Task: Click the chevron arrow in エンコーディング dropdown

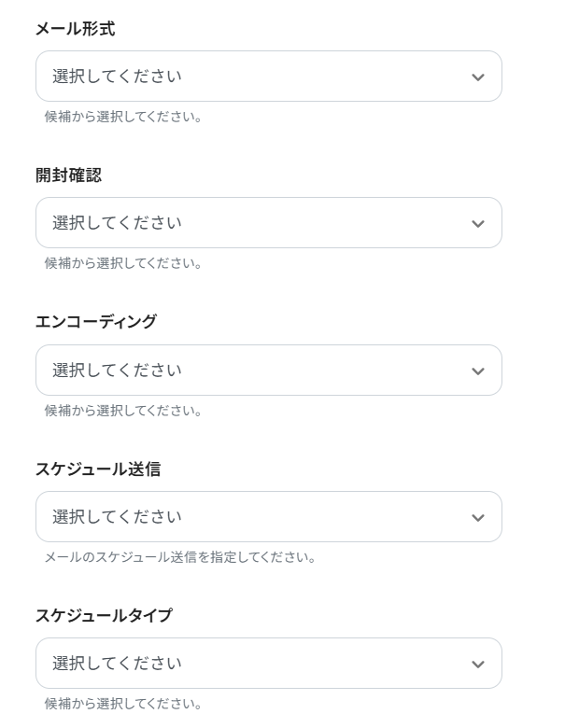Action: click(x=478, y=371)
